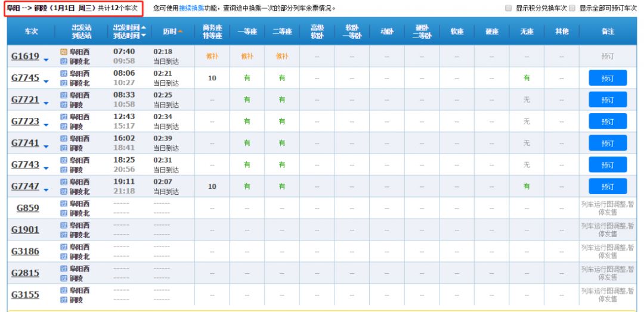Open train number G7747 link
This screenshot has height=312, width=644.
pyautogui.click(x=25, y=186)
